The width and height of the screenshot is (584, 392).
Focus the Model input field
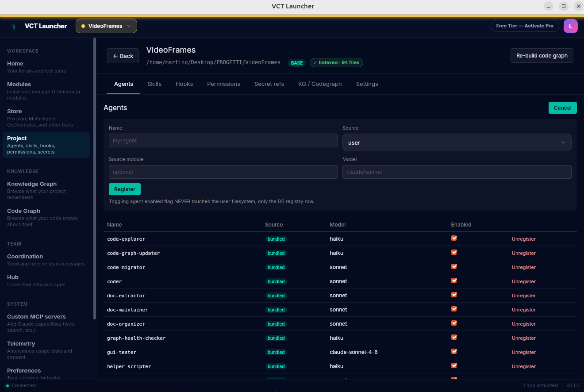point(457,172)
